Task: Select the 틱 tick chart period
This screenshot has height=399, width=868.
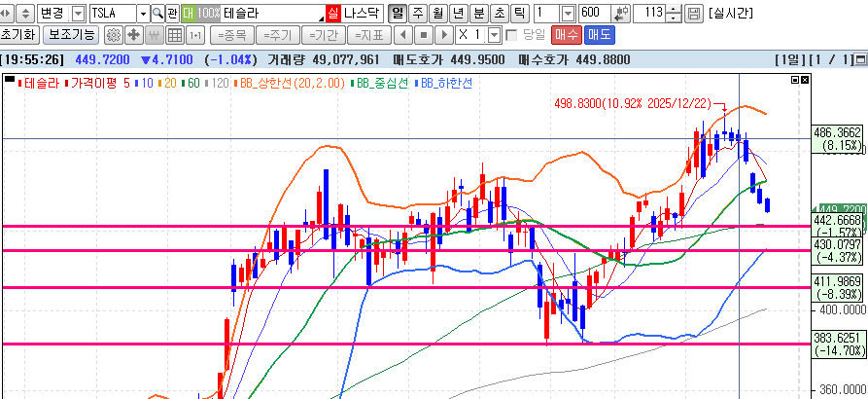Action: pyautogui.click(x=519, y=13)
